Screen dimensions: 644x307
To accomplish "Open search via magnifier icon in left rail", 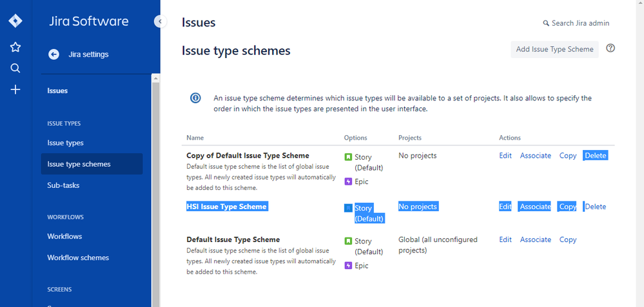I will click(x=15, y=68).
